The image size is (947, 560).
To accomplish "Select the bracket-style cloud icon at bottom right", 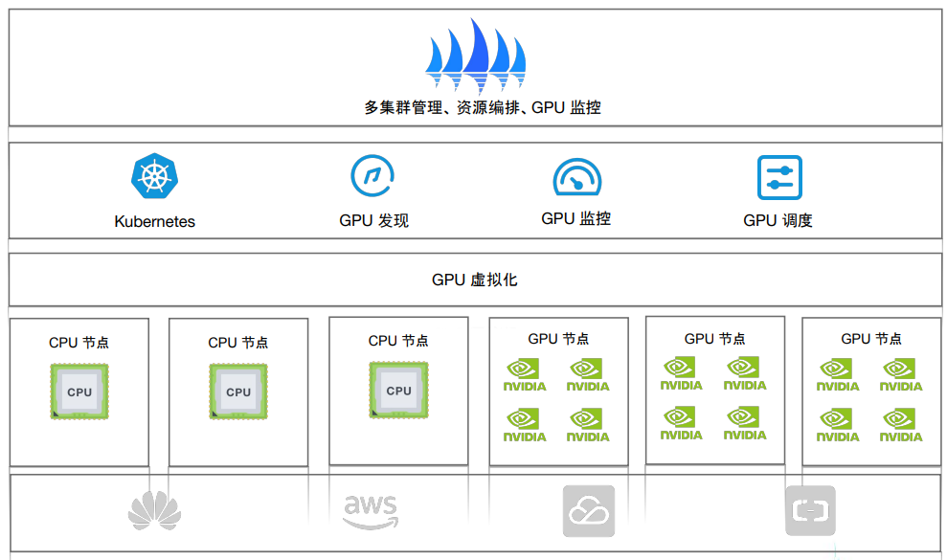I will click(810, 510).
